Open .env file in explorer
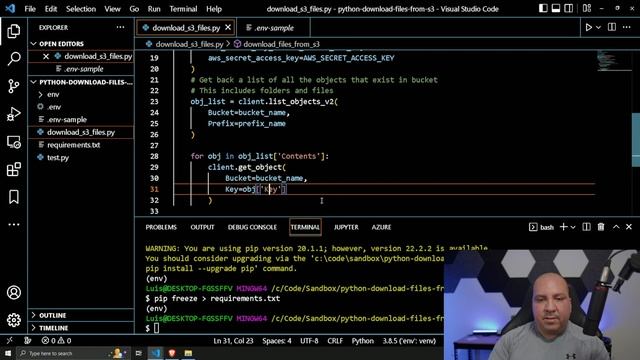Image resolution: width=640 pixels, height=360 pixels. (81, 107)
